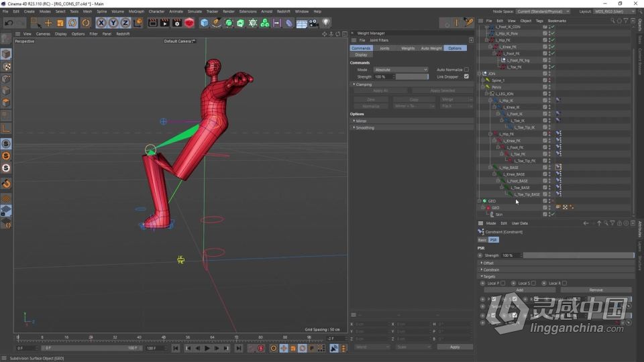The image size is (644, 362).
Task: Open the Edit menu
Action: [16, 11]
